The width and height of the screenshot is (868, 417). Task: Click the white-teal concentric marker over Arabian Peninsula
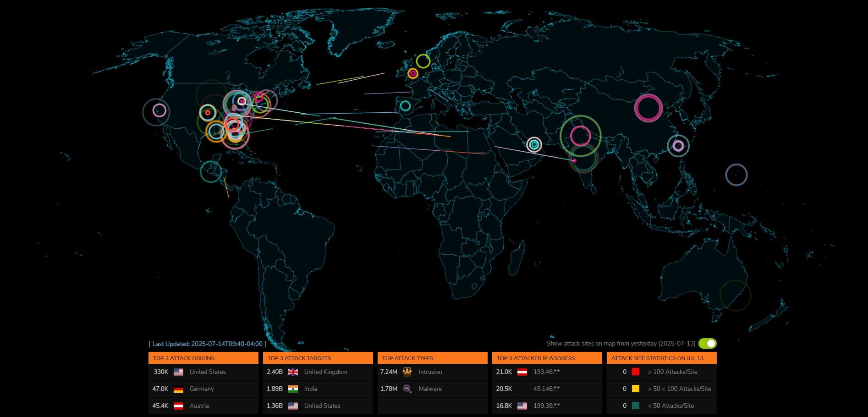tap(534, 145)
